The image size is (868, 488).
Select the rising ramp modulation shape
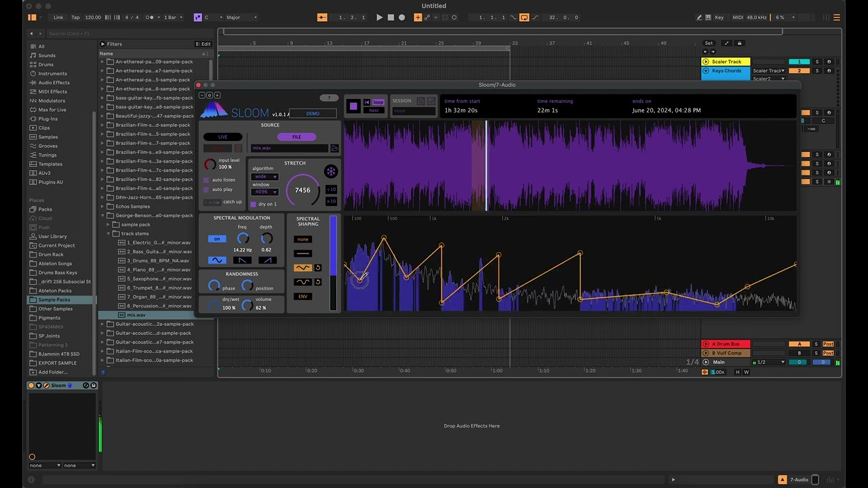[267, 260]
